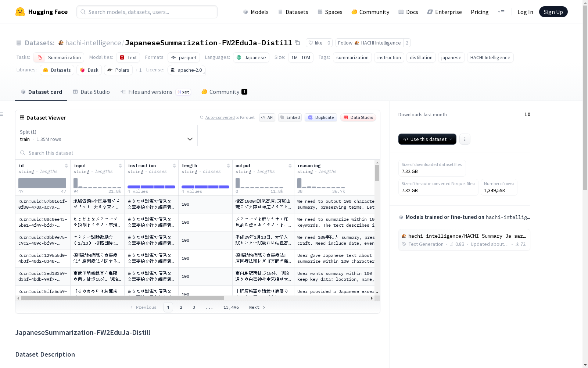Open the Pricing page link
This screenshot has width=588, height=368.
[480, 12]
